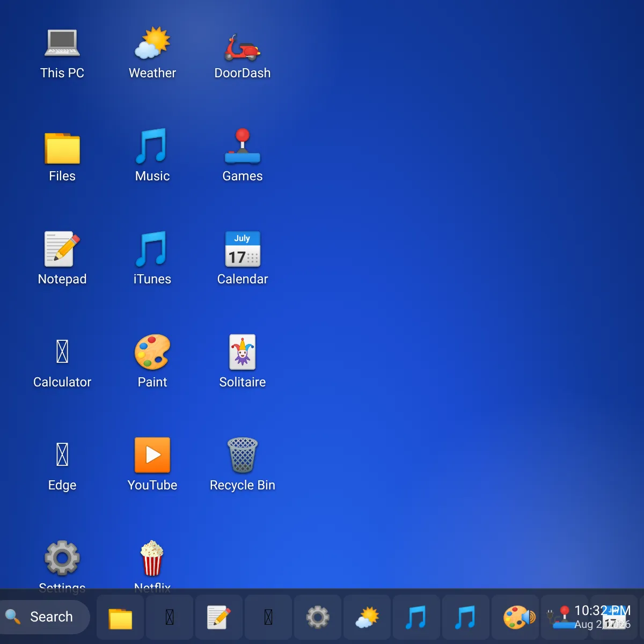
Task: Open Notepad from the desktop
Action: tap(62, 260)
